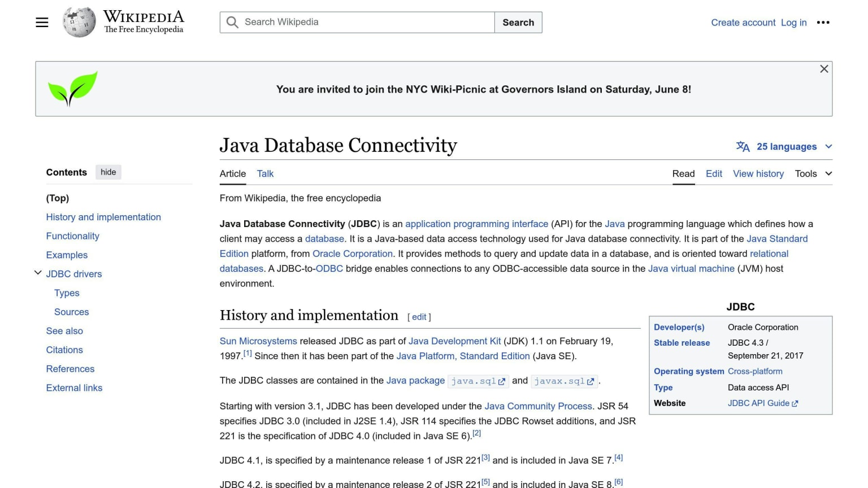Screen dimensions: 868x488
Task: Open citation reference [2]
Action: (x=476, y=433)
